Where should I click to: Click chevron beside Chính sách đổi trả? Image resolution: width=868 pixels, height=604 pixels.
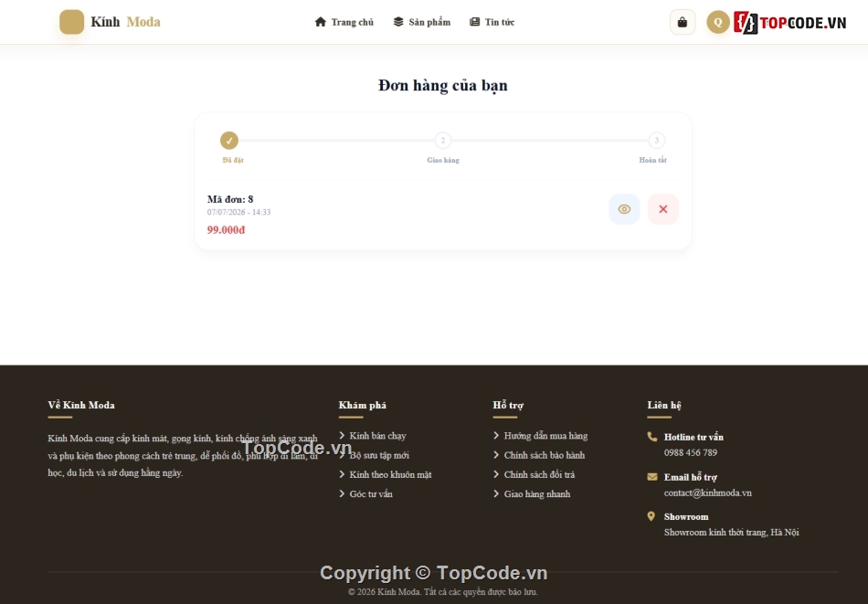[x=496, y=474]
